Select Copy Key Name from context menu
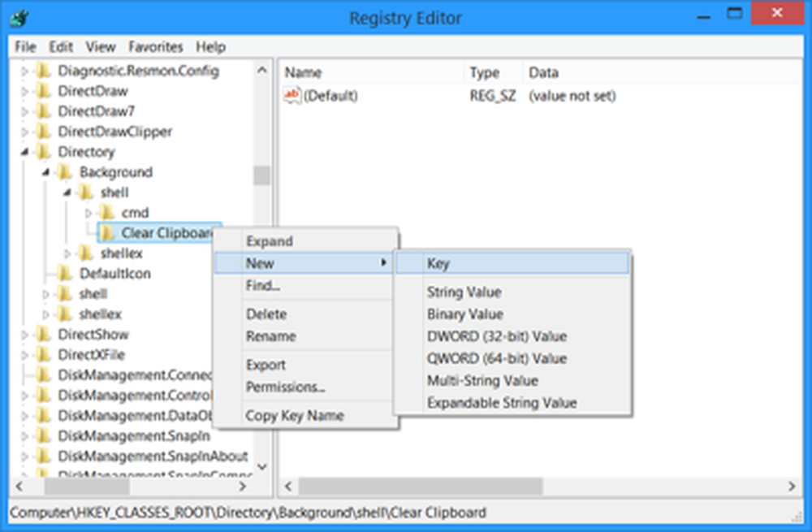Viewport: 812px width, 532px height. tap(294, 416)
